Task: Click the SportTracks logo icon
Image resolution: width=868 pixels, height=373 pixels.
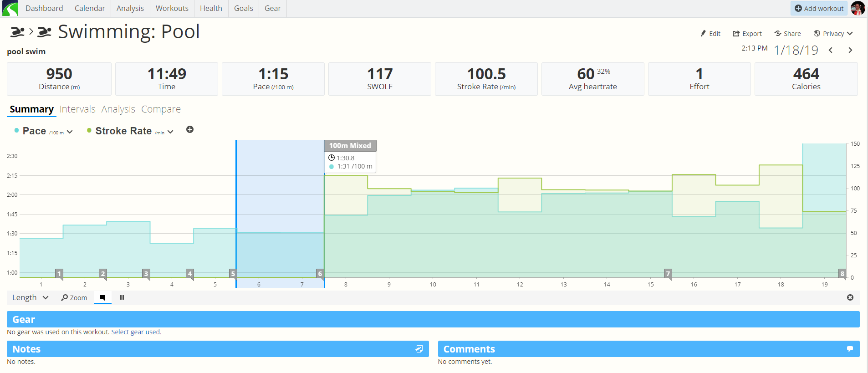Action: pos(10,8)
